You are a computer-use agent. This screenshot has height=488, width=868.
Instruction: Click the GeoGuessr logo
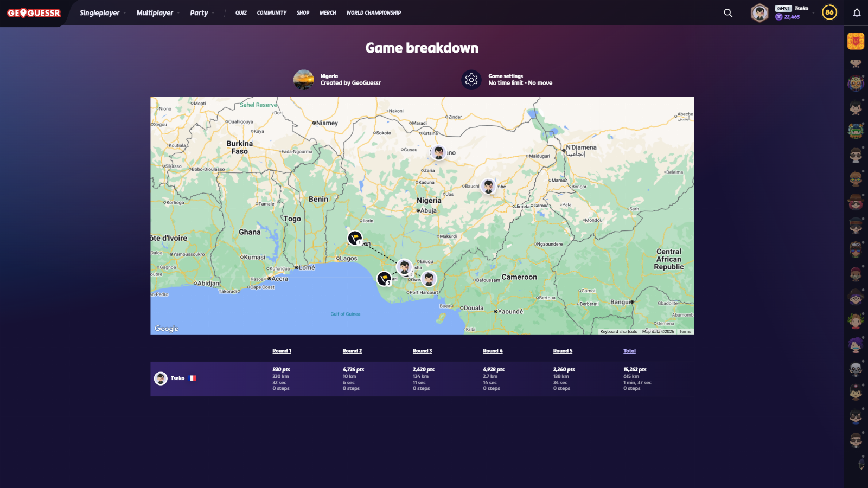coord(34,13)
